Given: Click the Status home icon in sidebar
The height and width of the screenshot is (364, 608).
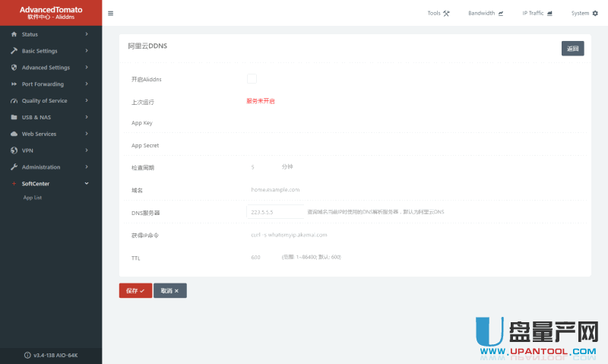Looking at the screenshot, I should (14, 34).
